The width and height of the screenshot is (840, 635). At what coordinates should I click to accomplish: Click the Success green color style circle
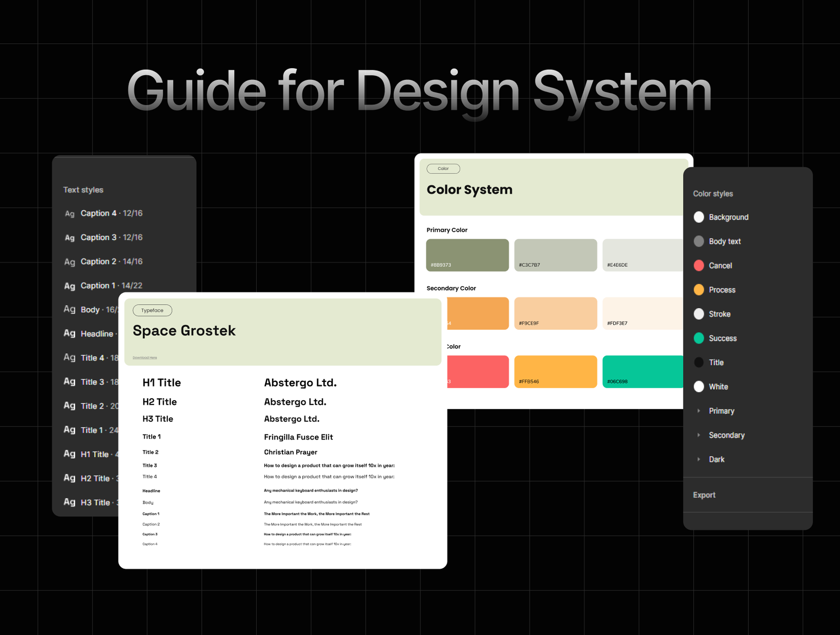coord(699,338)
